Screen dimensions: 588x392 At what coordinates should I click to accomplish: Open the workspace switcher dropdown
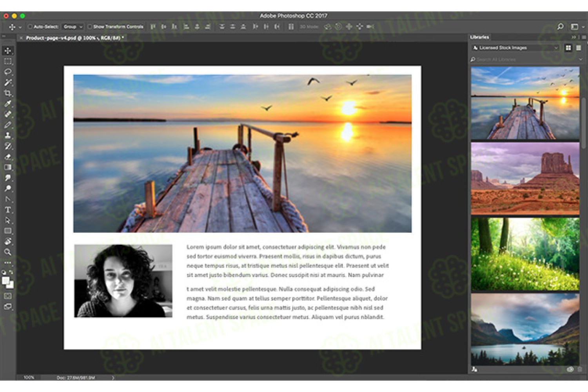pos(576,27)
